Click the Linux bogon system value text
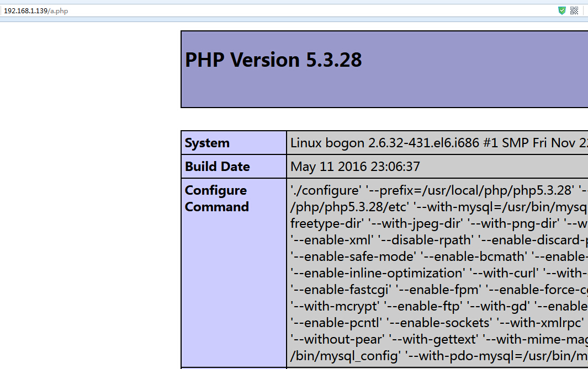 [x=436, y=143]
